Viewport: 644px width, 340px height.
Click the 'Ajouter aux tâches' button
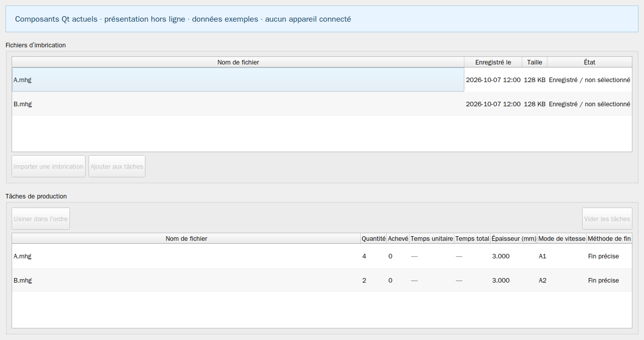117,166
